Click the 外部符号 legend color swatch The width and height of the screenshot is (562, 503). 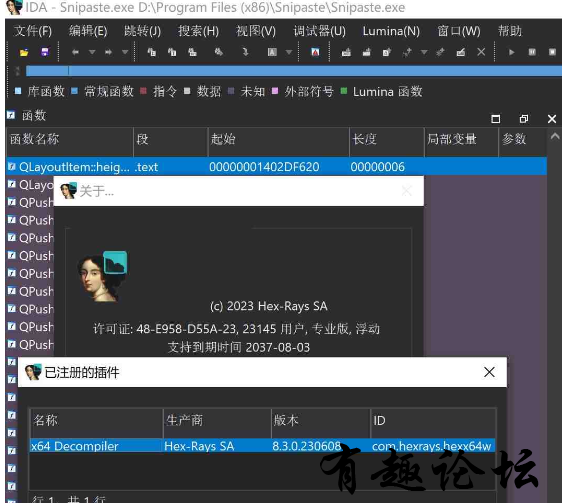click(275, 91)
